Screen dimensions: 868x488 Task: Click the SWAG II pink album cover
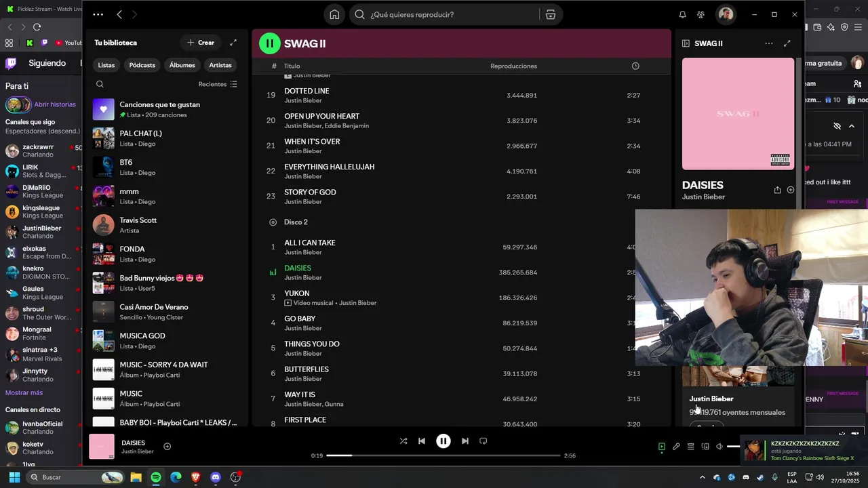[738, 114]
